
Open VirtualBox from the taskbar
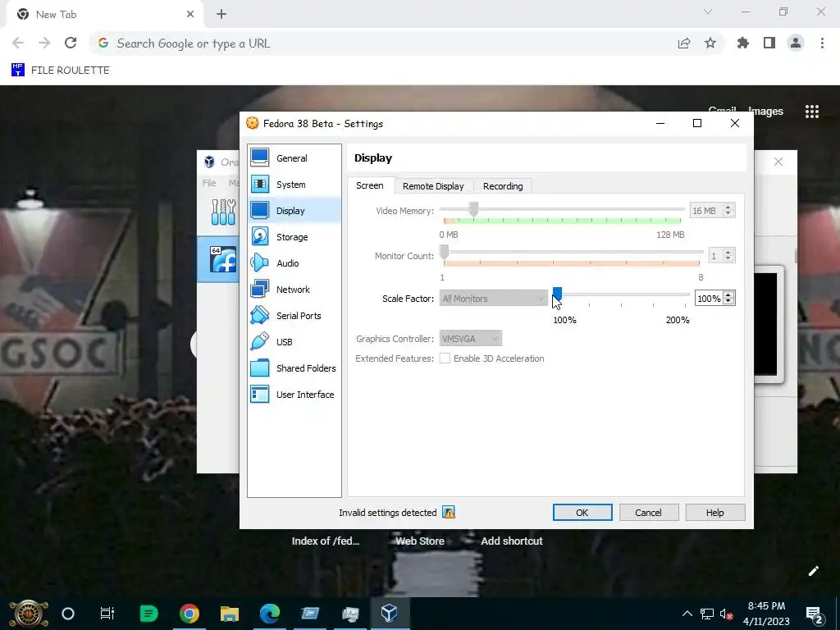coord(390,613)
